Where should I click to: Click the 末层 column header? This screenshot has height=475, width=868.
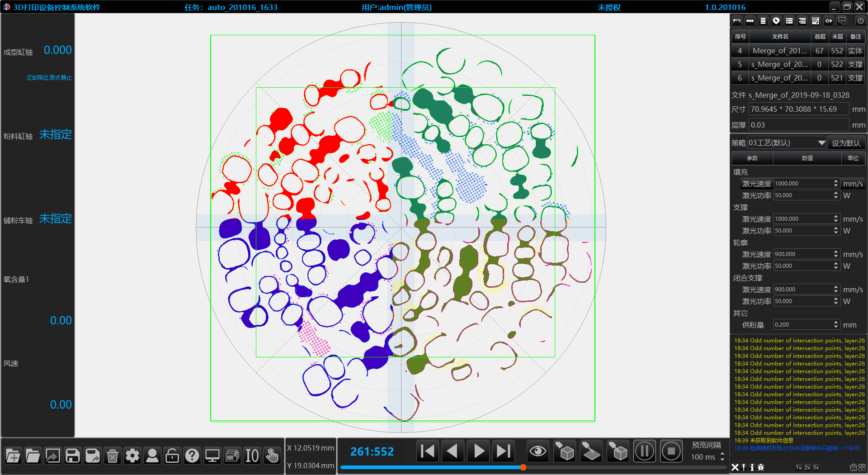pyautogui.click(x=837, y=37)
